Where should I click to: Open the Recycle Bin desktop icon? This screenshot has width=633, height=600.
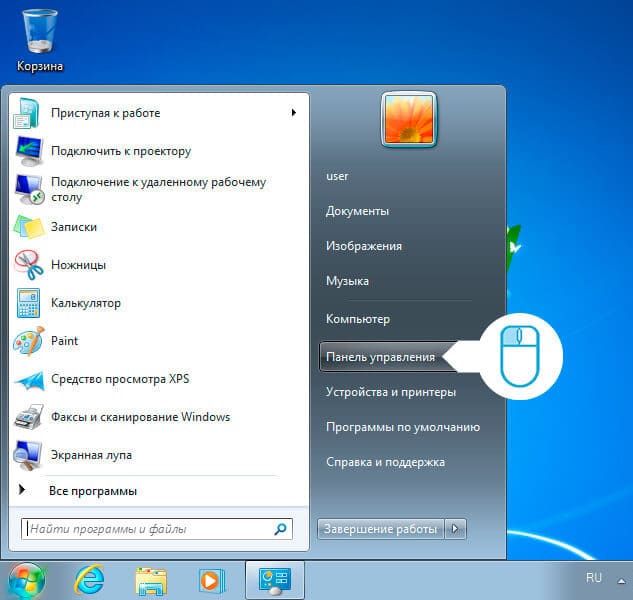[x=40, y=31]
